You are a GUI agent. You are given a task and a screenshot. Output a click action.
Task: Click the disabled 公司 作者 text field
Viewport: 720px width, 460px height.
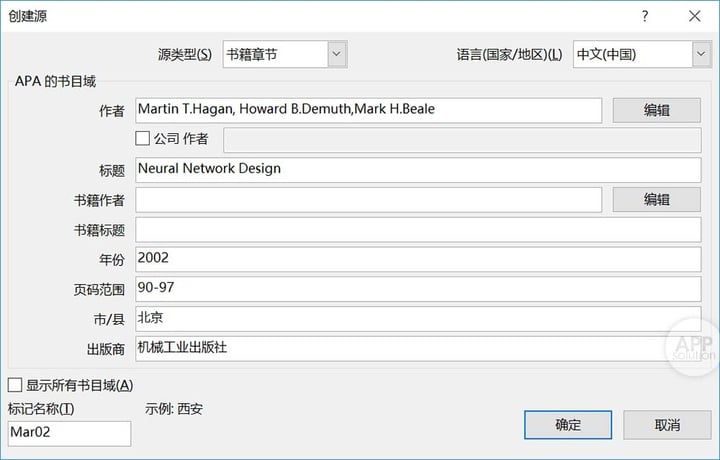[x=462, y=140]
